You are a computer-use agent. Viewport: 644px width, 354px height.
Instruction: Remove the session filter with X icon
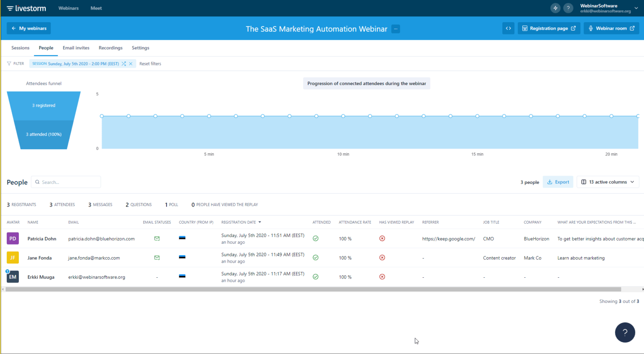(131, 64)
